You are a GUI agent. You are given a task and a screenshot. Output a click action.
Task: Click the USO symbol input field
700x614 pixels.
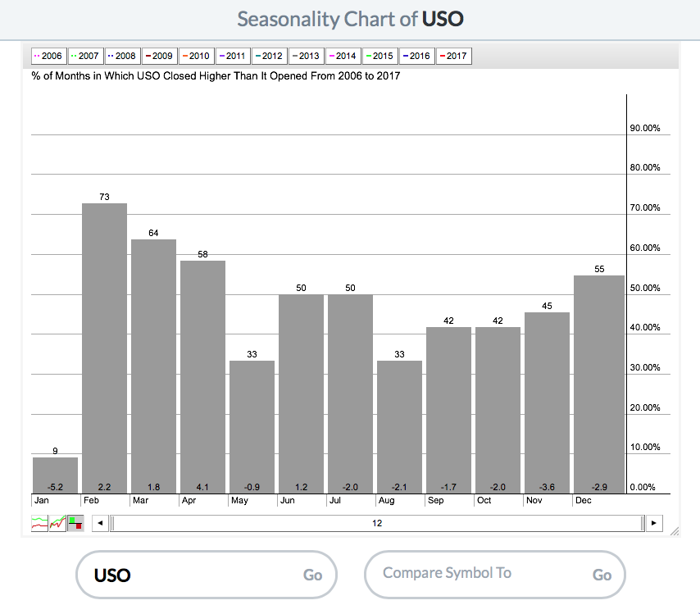(189, 575)
